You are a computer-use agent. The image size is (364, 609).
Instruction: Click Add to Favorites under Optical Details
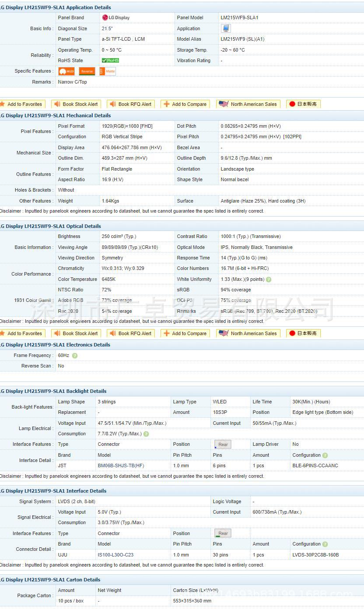coord(22,333)
